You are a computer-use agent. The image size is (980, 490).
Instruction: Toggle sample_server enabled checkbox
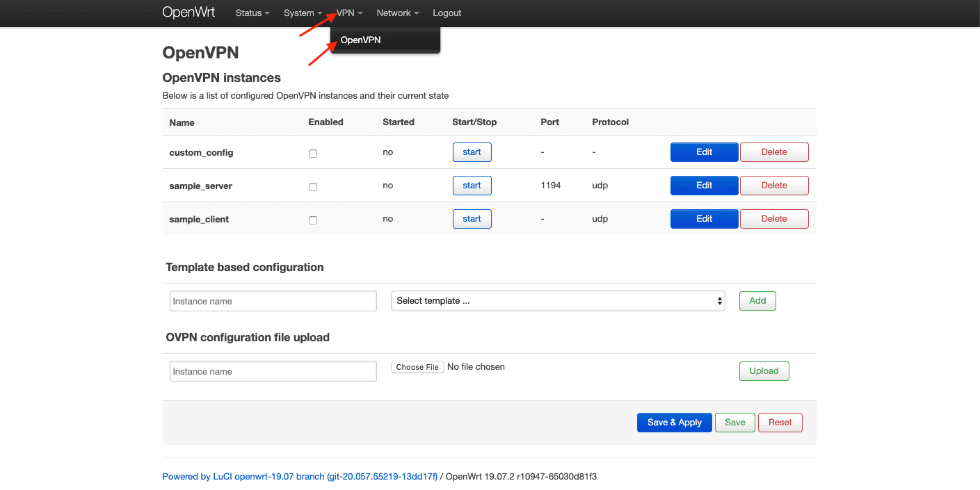pos(313,187)
